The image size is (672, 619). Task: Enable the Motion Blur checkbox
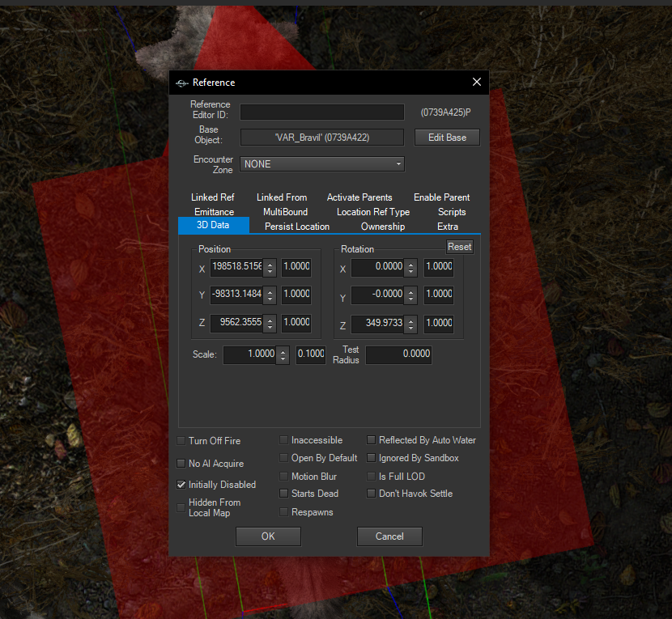[x=283, y=477]
